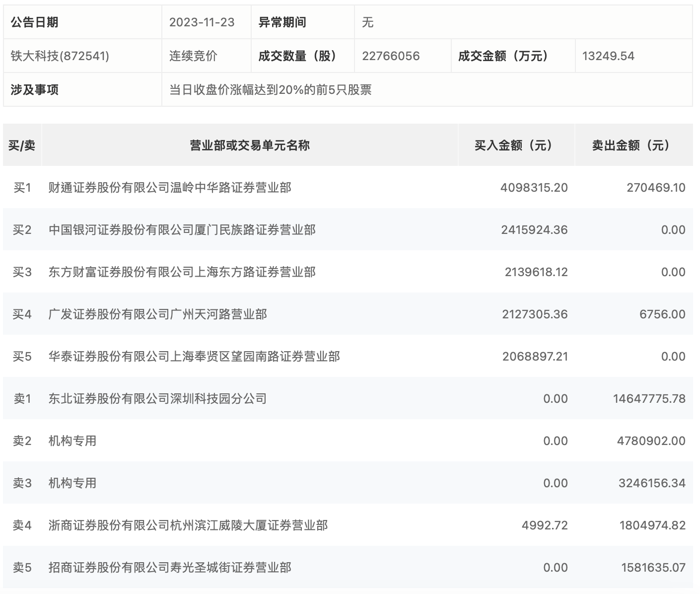Viewport: 700px width, 594px height.
Task: Click the stock name 铁大科技(872541)
Action: [60, 56]
